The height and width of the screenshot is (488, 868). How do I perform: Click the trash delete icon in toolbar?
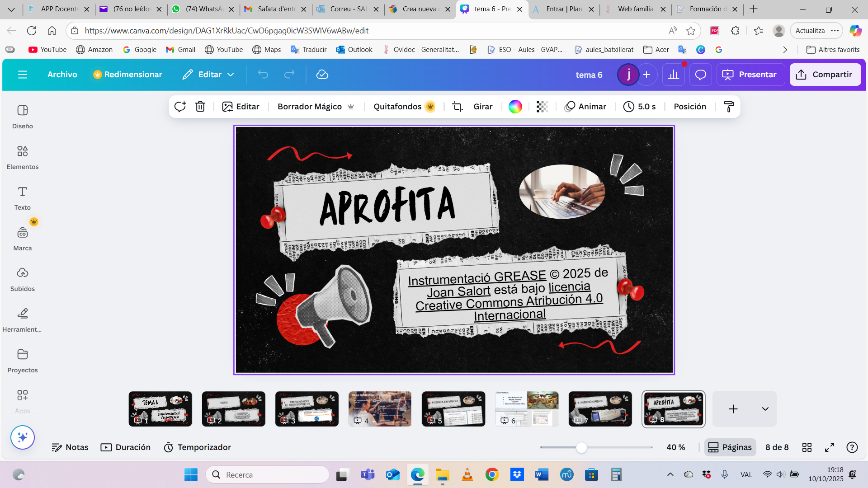[200, 107]
